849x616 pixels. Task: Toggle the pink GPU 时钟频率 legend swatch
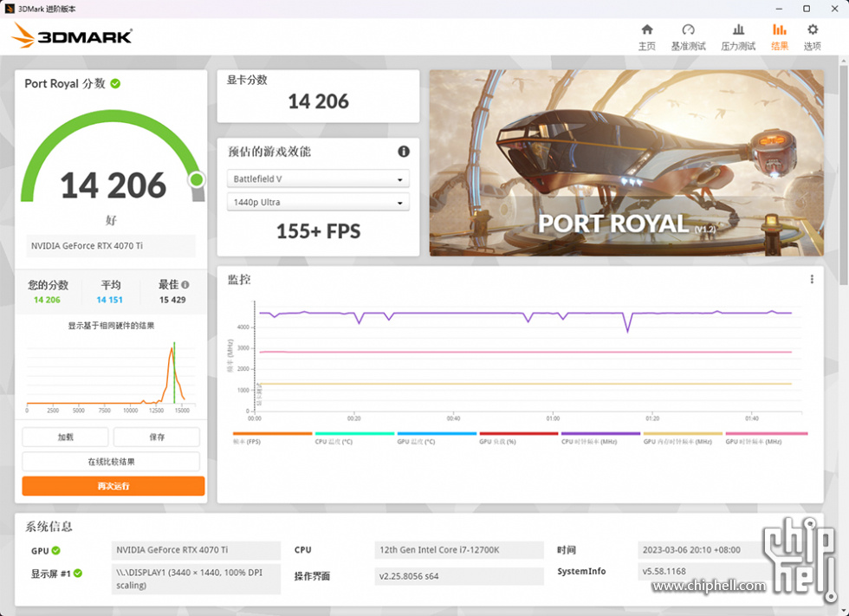766,433
